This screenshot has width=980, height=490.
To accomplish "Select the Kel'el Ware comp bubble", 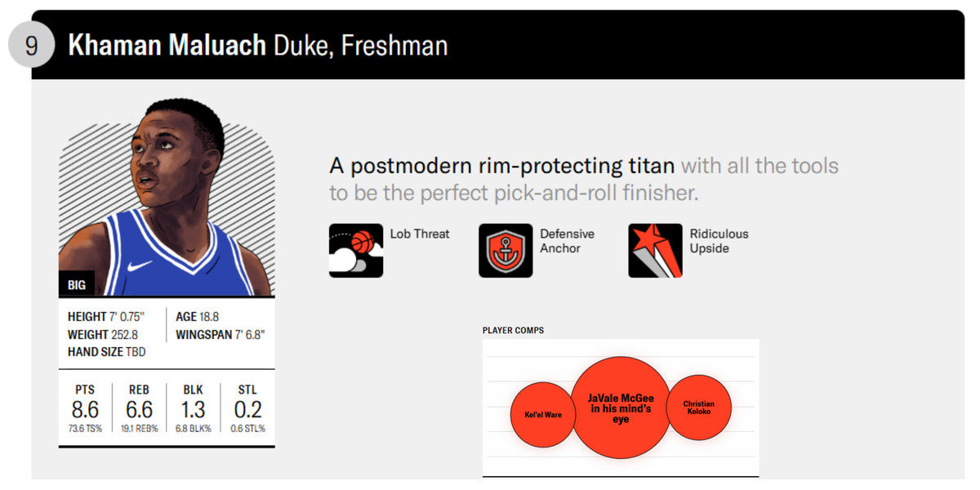I will pos(543,414).
